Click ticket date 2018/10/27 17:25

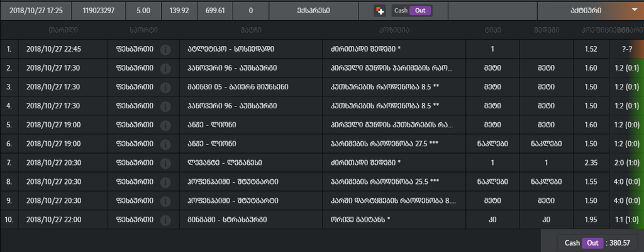[36, 11]
